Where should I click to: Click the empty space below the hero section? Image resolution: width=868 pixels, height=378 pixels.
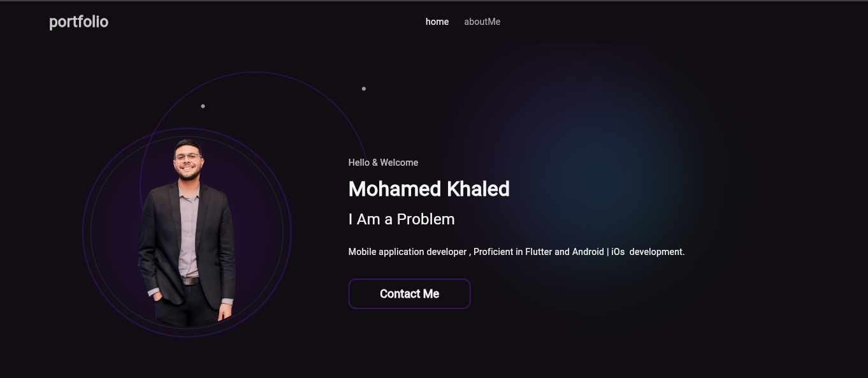[x=433, y=363]
